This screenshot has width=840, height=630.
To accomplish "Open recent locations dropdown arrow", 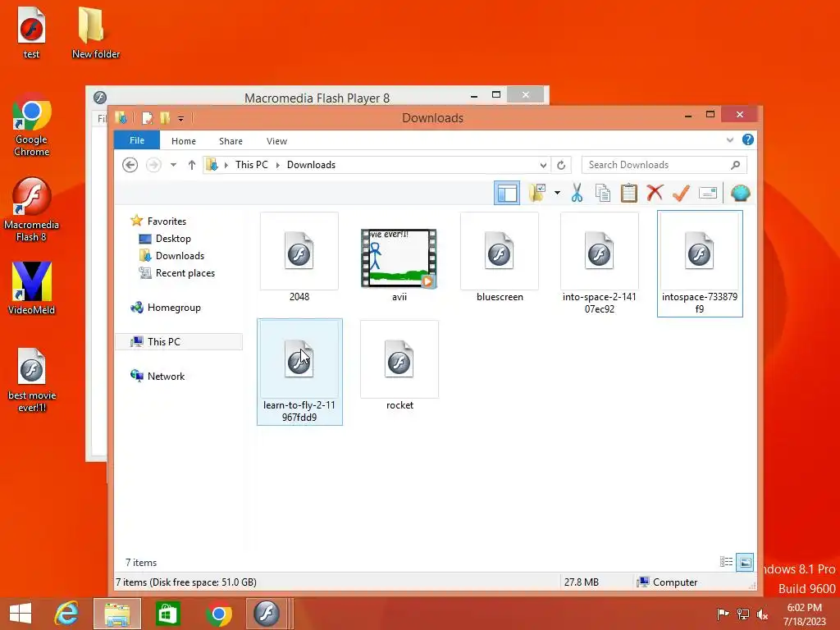I will click(x=173, y=164).
